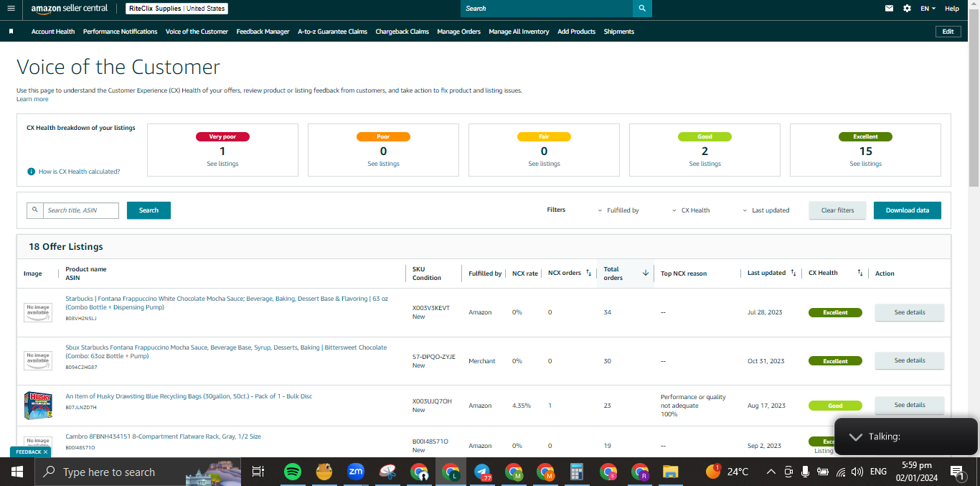The image size is (980, 486).
Task: Open Chargeback Claims menu item
Action: (402, 32)
